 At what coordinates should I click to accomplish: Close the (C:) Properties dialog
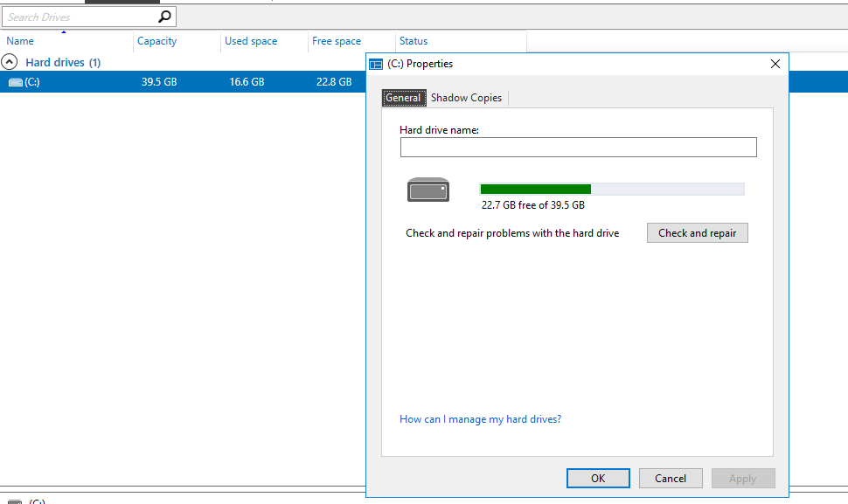point(775,64)
